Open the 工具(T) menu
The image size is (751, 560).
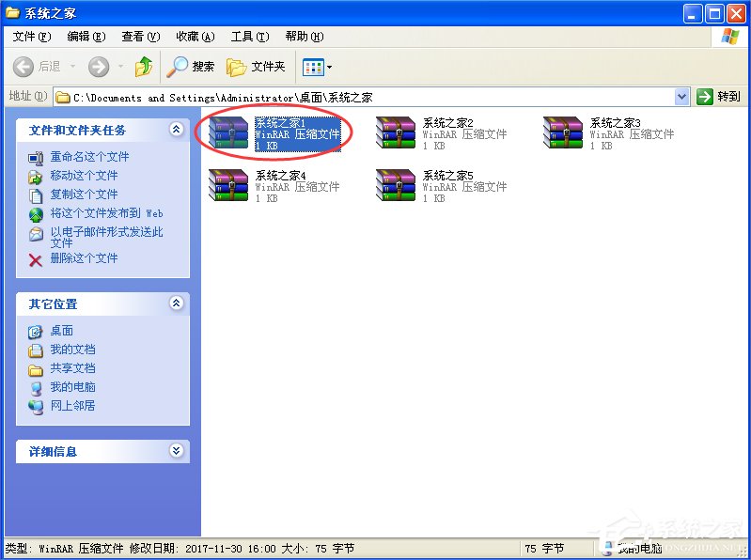[x=249, y=37]
